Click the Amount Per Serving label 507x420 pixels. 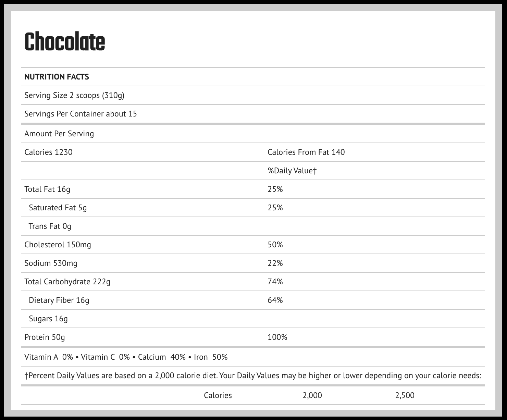(59, 134)
